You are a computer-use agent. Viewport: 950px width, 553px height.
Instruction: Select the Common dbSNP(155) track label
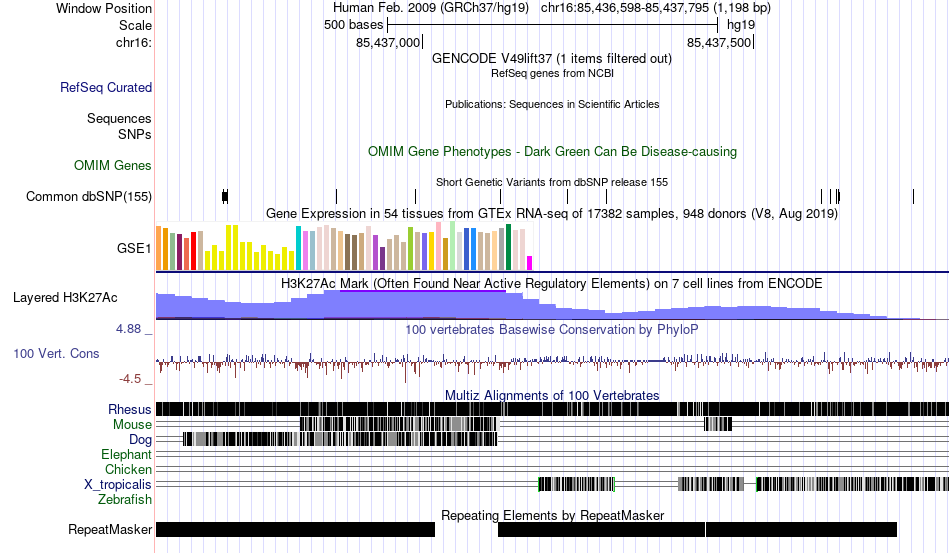(88, 196)
